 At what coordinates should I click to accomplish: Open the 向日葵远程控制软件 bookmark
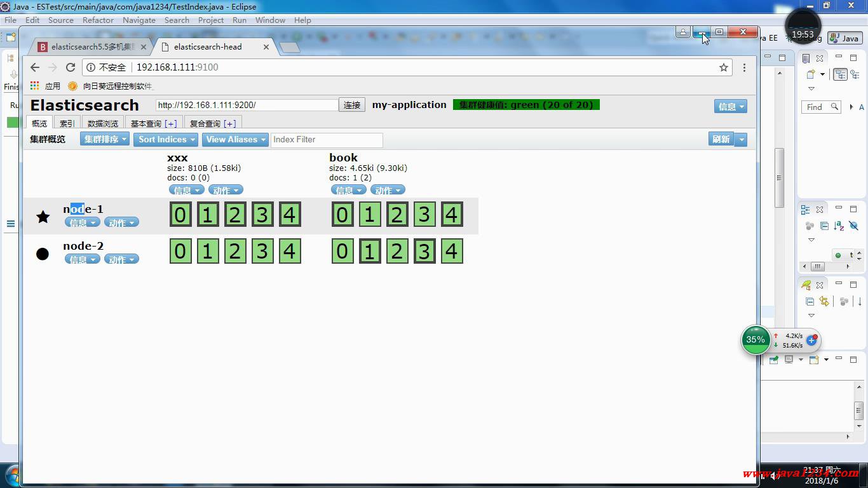click(x=111, y=86)
